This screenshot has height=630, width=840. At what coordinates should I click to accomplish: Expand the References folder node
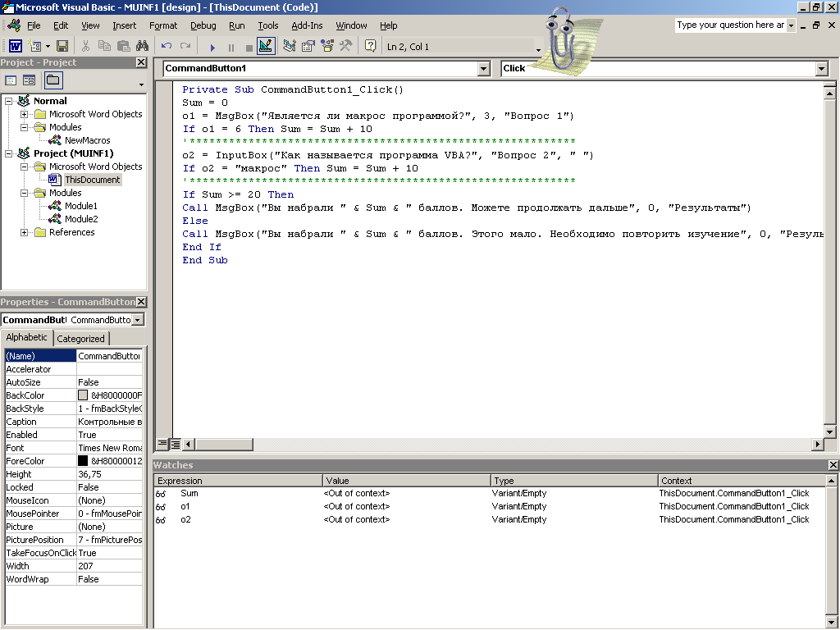click(24, 232)
